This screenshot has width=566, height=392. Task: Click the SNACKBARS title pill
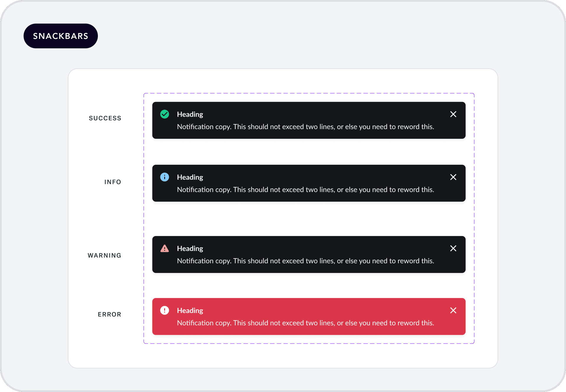(61, 36)
